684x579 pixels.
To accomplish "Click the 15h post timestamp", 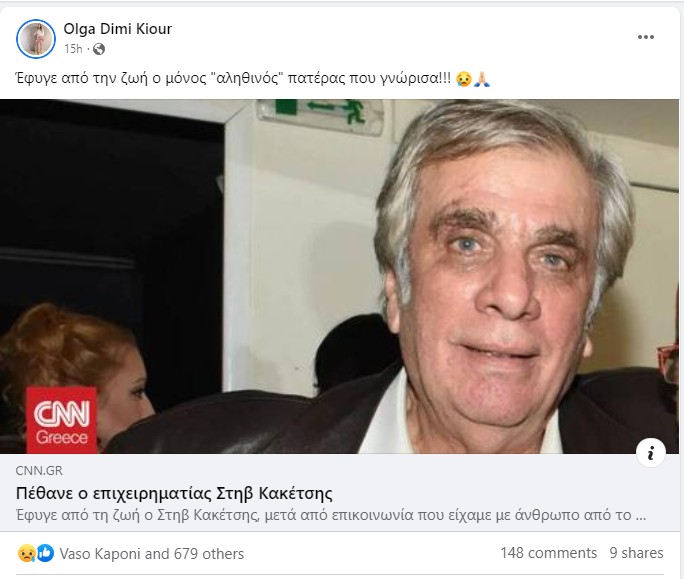I will (x=73, y=49).
